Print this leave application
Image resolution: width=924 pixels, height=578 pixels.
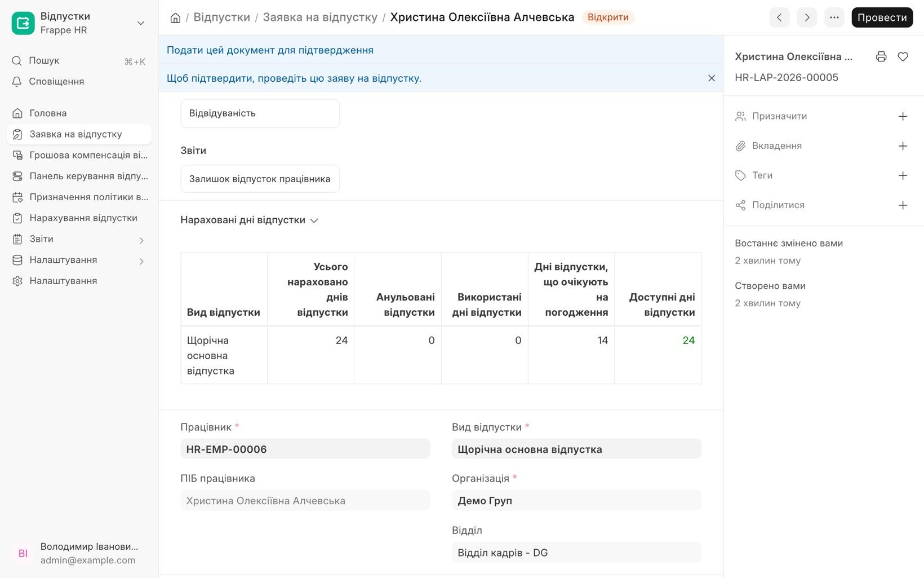point(881,56)
